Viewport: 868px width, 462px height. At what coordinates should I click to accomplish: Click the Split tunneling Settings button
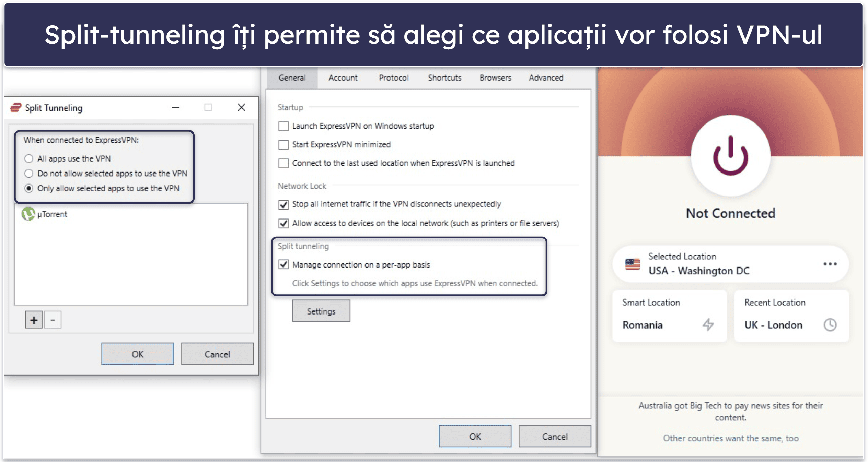coord(321,311)
